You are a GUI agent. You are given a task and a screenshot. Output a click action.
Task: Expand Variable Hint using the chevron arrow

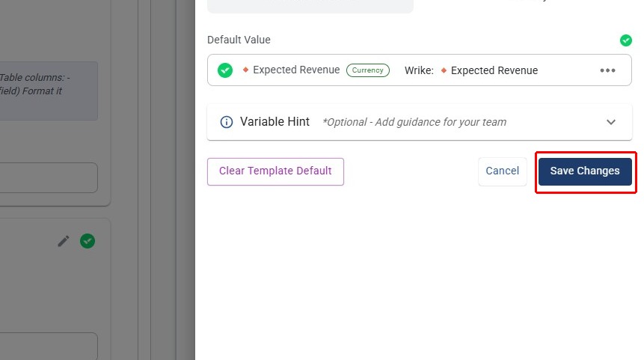tap(611, 122)
